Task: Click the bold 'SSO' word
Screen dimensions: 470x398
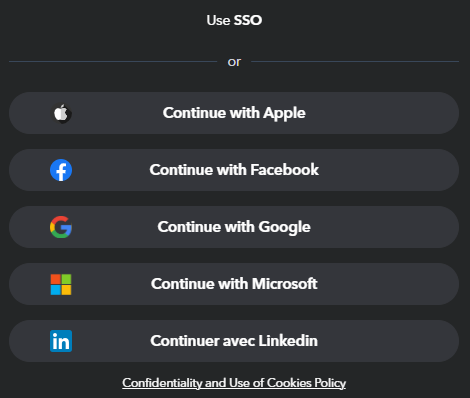Action: click(248, 20)
